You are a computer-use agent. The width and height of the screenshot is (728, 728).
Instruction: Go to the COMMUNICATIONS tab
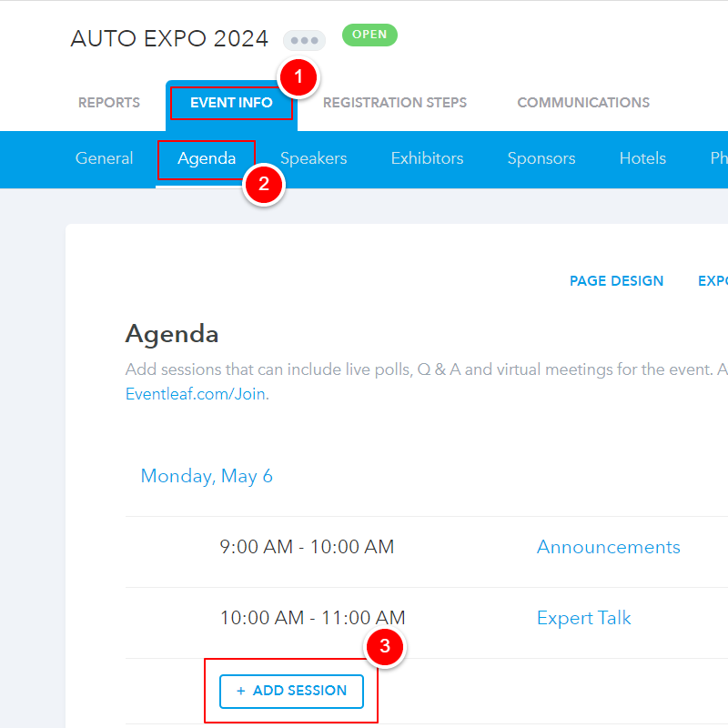click(x=583, y=103)
